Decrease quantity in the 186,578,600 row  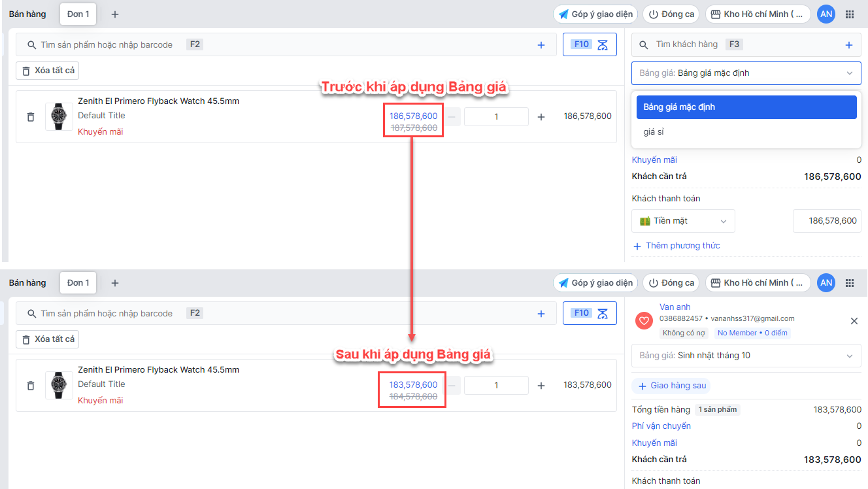pos(453,117)
